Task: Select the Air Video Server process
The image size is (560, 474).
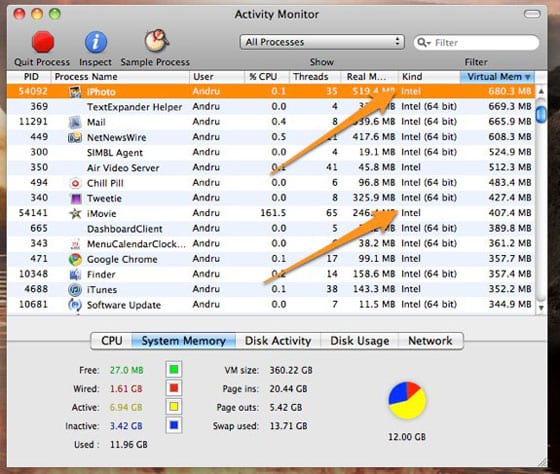Action: 123,168
